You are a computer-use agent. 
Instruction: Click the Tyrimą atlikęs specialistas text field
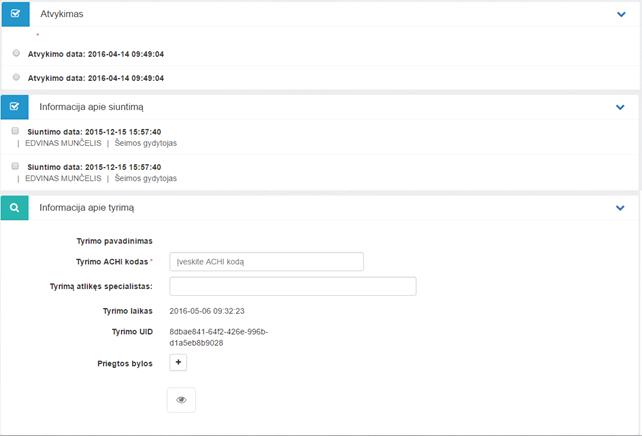pyautogui.click(x=292, y=286)
